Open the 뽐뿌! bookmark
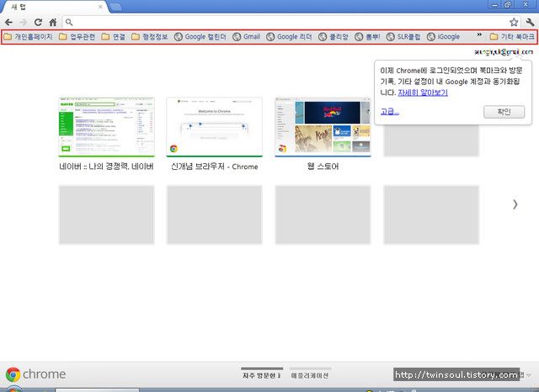The width and height of the screenshot is (539, 392). click(x=367, y=37)
